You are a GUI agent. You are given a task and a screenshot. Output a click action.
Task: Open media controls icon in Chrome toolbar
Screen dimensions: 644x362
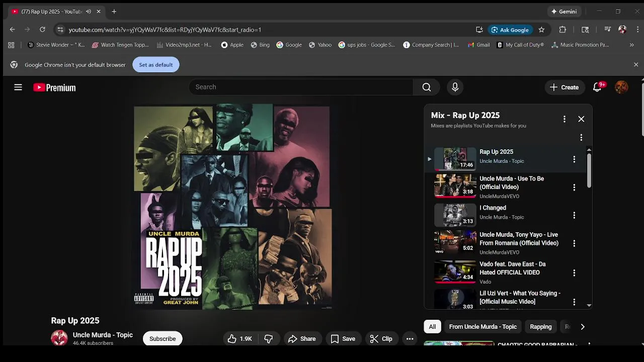click(x=607, y=30)
